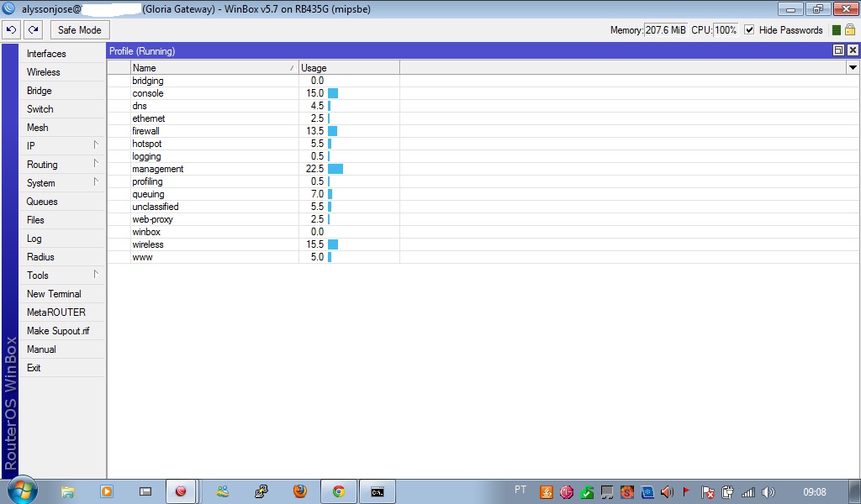
Task: Open the Log menu
Action: (61, 239)
